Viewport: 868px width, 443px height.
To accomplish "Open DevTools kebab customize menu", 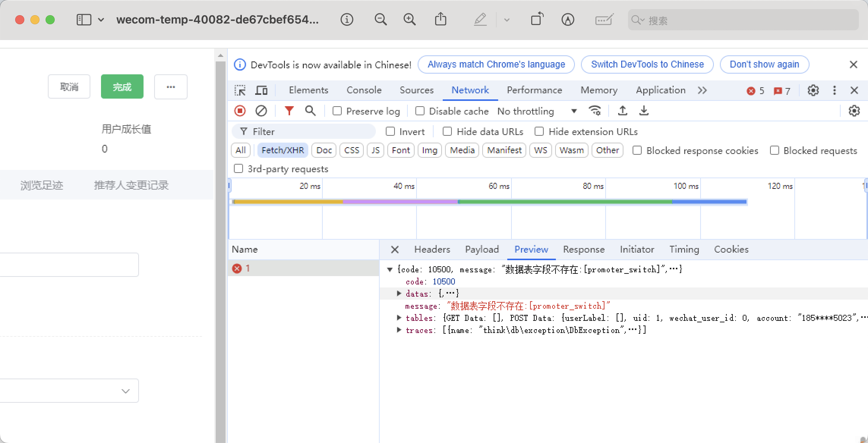I will pyautogui.click(x=834, y=91).
